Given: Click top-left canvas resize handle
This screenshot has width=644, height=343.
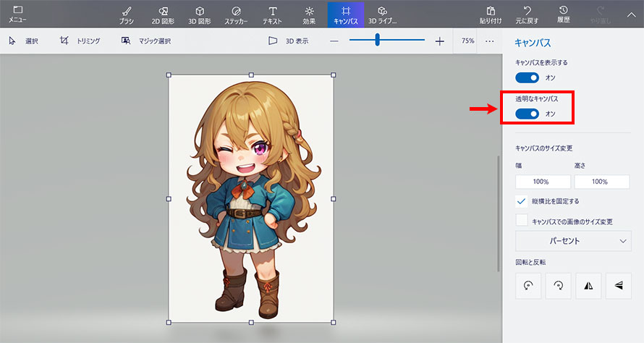Looking at the screenshot, I should [x=169, y=75].
